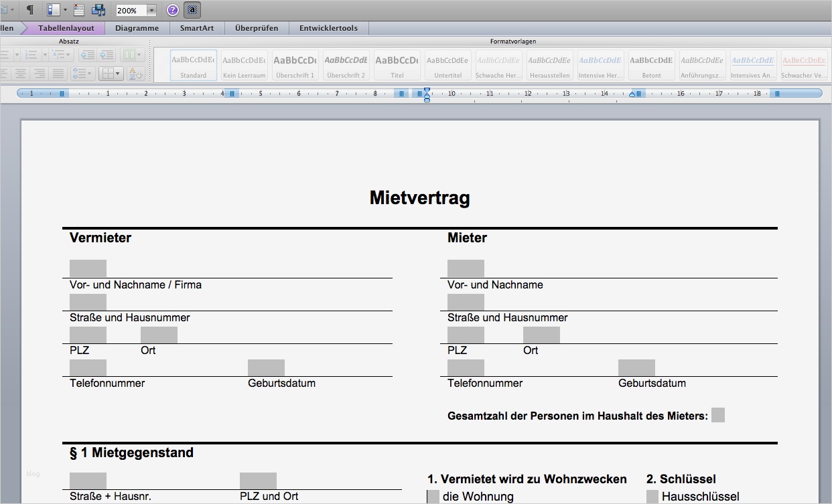Image resolution: width=832 pixels, height=504 pixels.
Task: Select the Intensive Hervorhebung style swatch
Action: (x=600, y=64)
